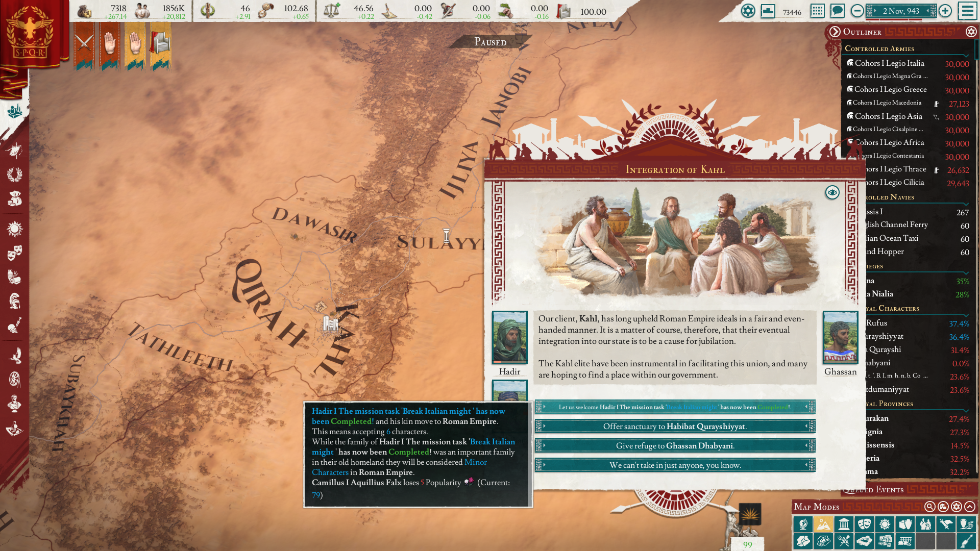Choose 'Offer sanctuary to Habibat Qurayshiyyat'

(x=674, y=426)
